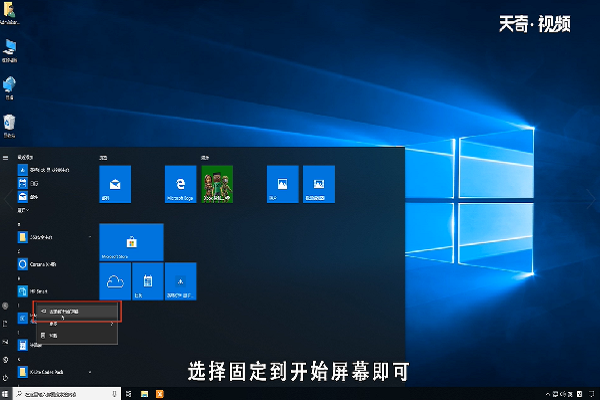
Task: Select the Uninstall entry with trash icon
Action: point(77,336)
